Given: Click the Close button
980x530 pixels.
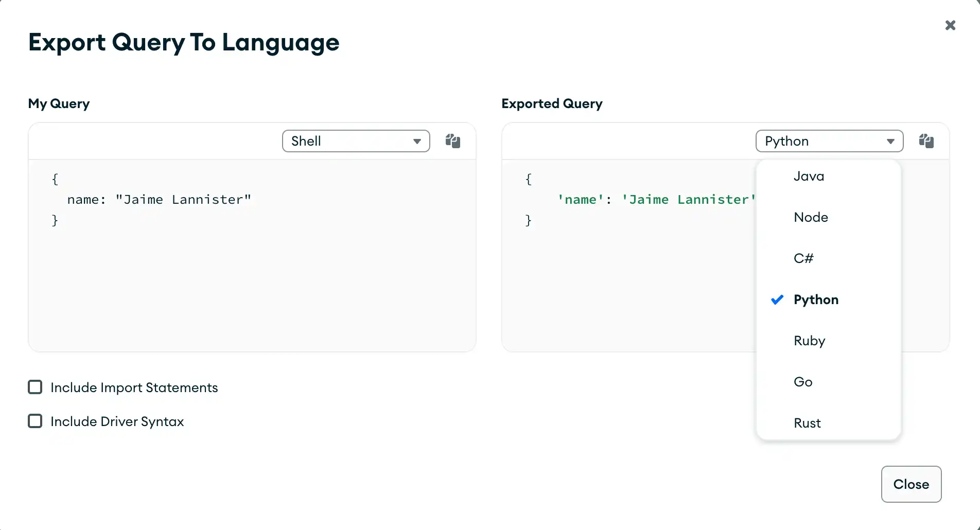Looking at the screenshot, I should 911,484.
